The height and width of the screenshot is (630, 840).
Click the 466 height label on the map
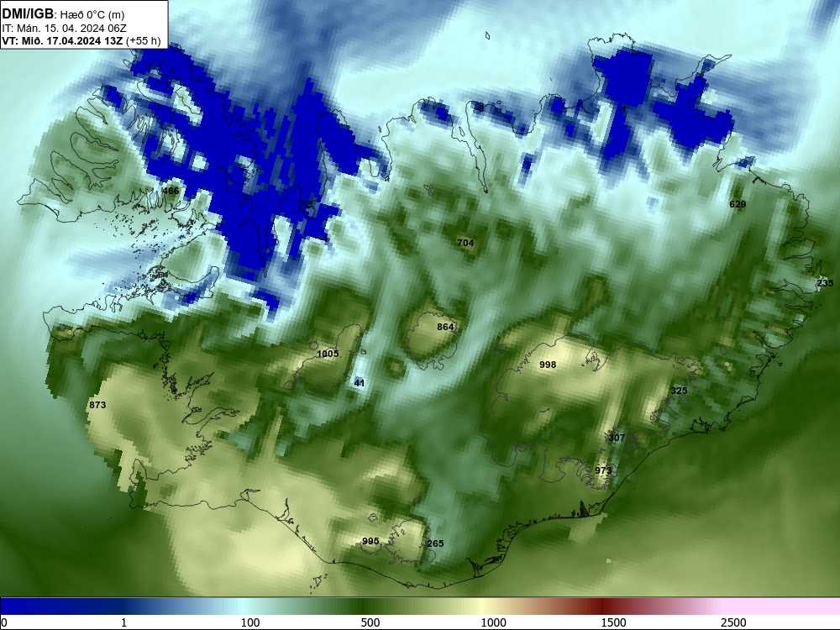click(x=171, y=191)
